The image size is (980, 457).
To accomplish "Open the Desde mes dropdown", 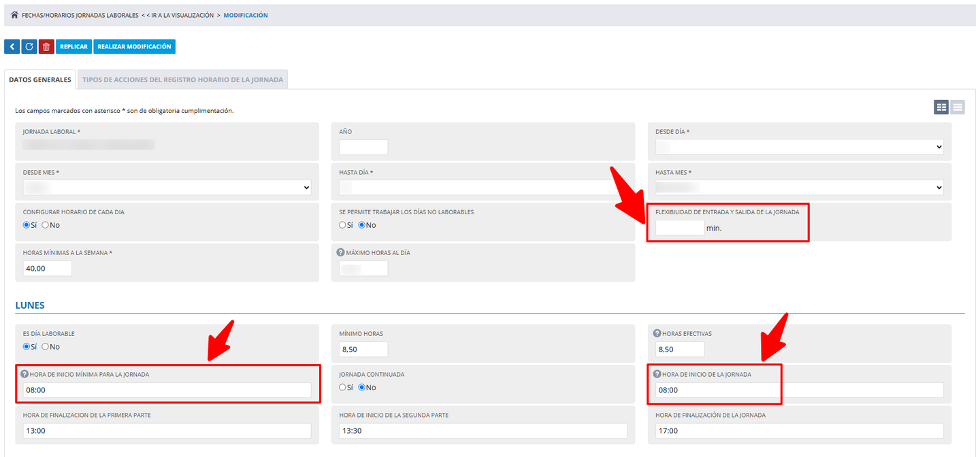I will (x=167, y=187).
